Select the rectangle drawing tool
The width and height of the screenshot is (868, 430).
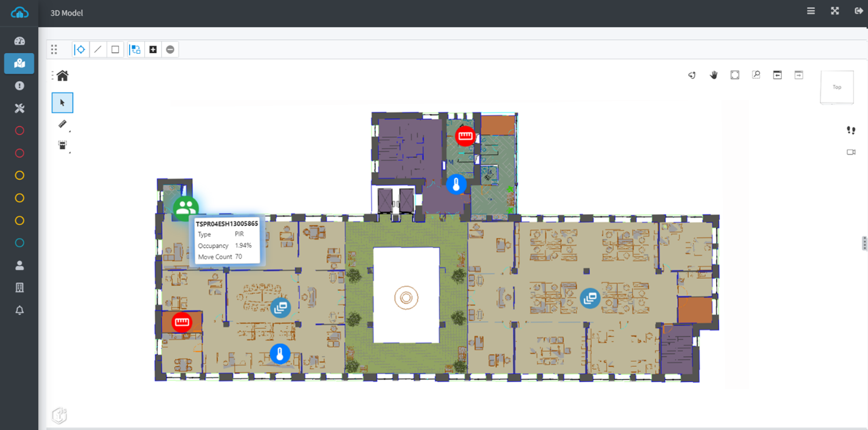click(115, 49)
